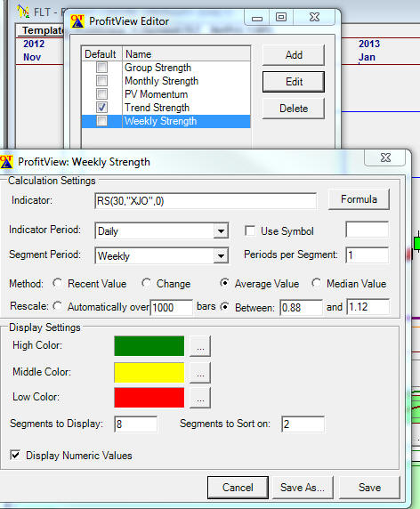The width and height of the screenshot is (420, 509).
Task: Click the ProfitView Editor title icon
Action: pyautogui.click(x=77, y=21)
